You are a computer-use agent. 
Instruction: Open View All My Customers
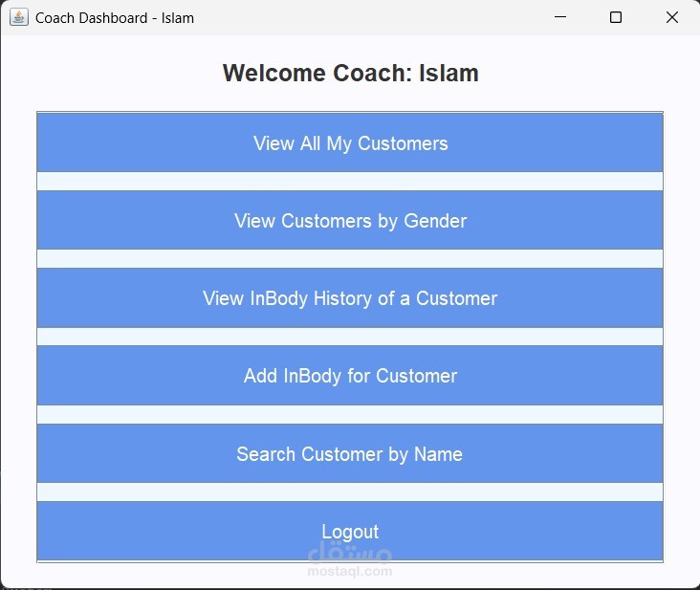tap(350, 142)
